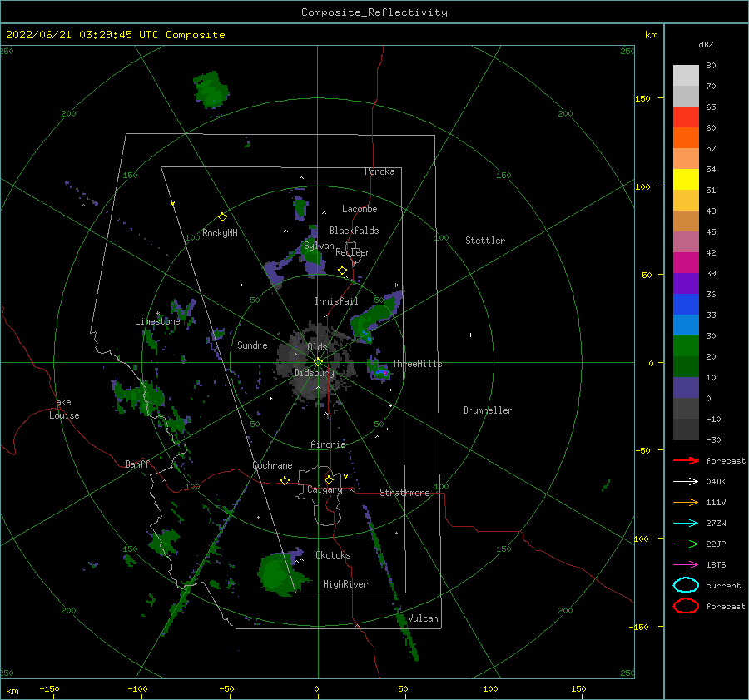Click the yellow diamond marker above Calgary
749x700 pixels.
click(329, 479)
